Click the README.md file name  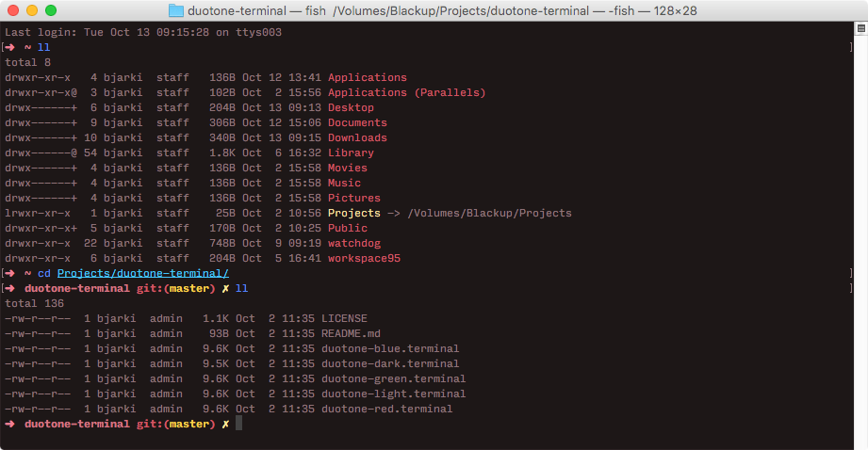[351, 333]
